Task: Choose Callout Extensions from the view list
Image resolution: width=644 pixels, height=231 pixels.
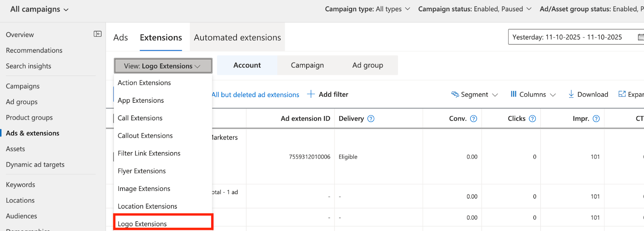Action: coord(145,136)
